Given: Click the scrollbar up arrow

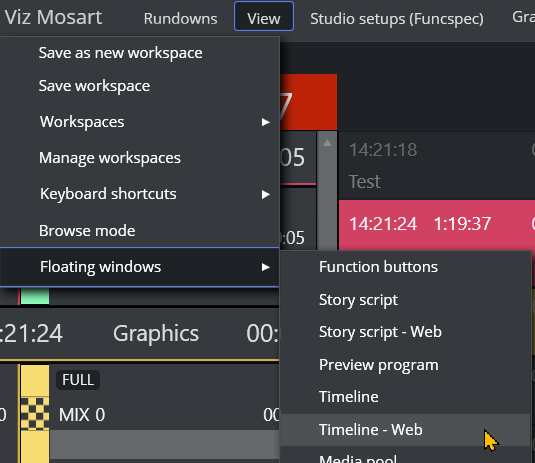Looking at the screenshot, I should pos(327,143).
